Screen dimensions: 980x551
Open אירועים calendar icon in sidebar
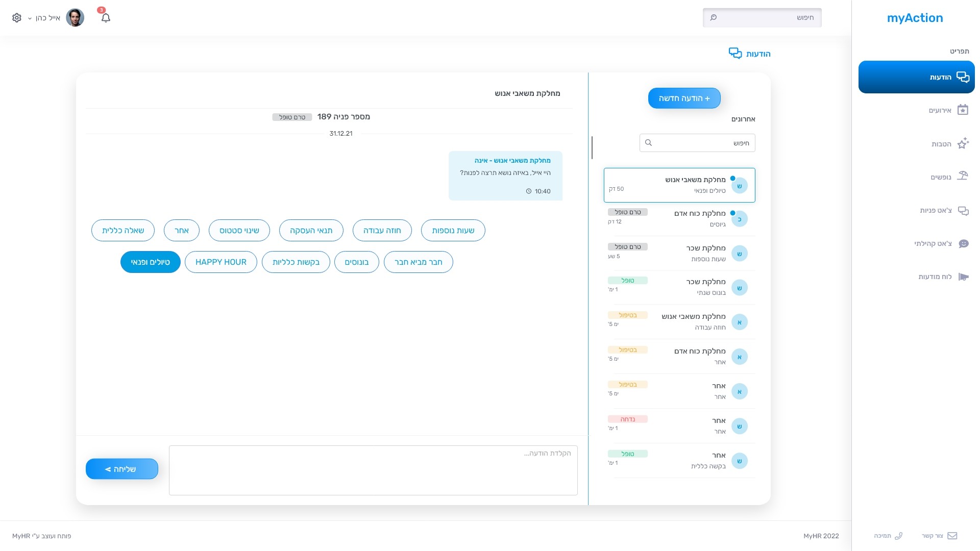click(x=963, y=110)
